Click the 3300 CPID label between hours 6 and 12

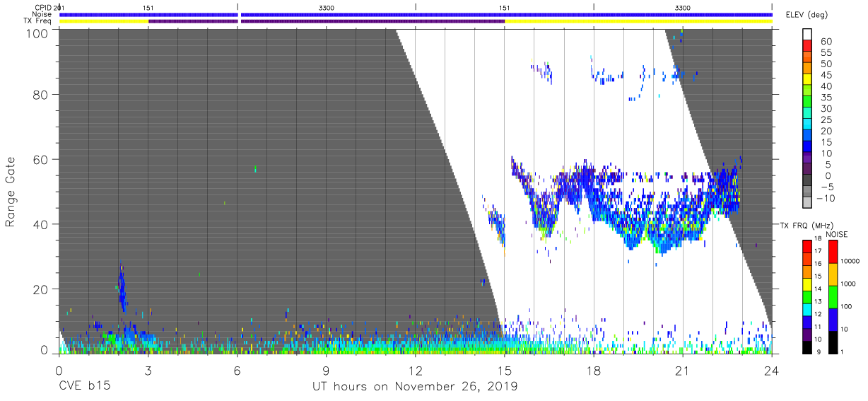327,7
